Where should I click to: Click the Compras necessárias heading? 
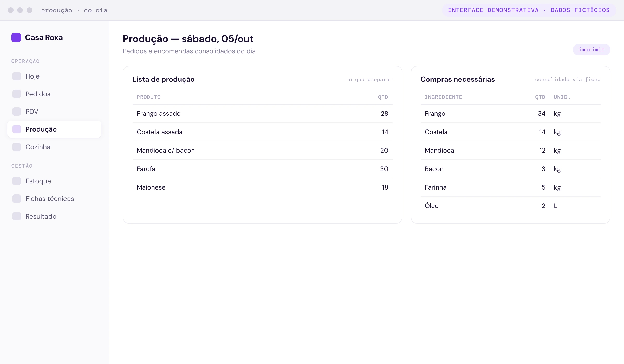(458, 79)
